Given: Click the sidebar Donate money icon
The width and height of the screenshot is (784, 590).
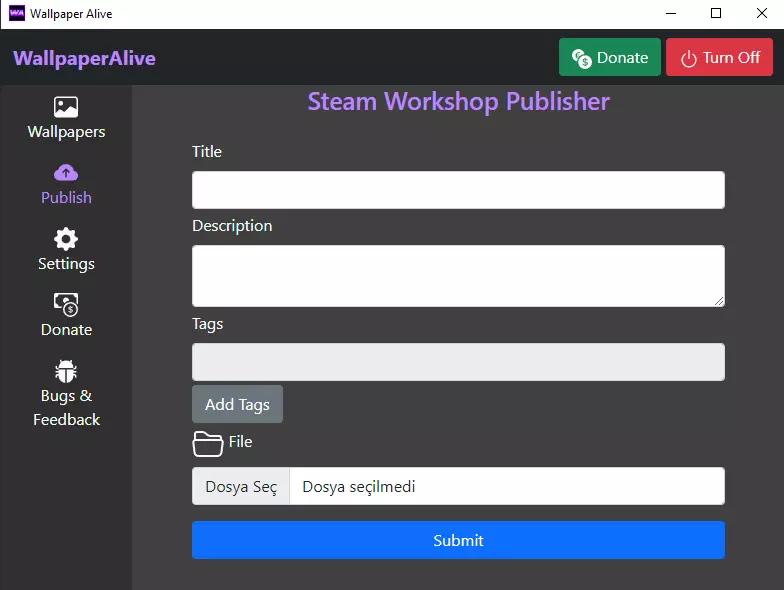Looking at the screenshot, I should click(x=66, y=304).
